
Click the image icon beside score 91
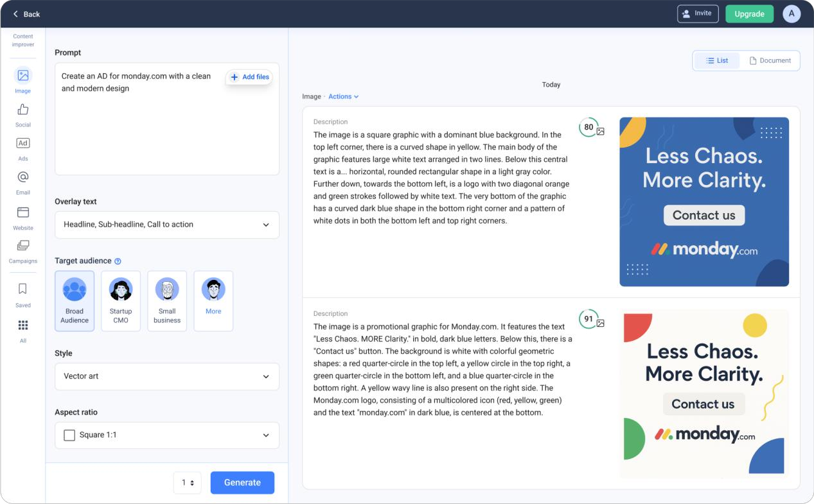(x=601, y=323)
